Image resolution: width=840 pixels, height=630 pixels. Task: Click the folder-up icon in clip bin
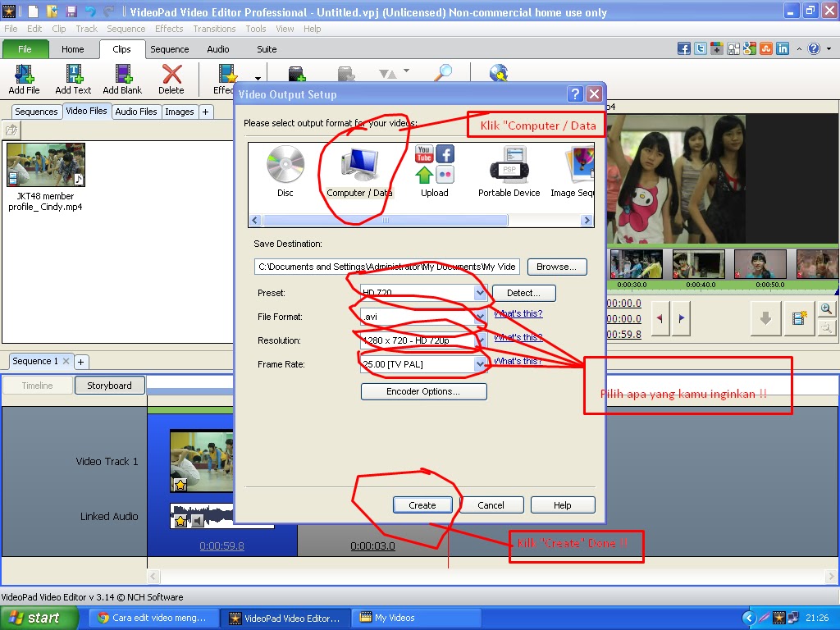[x=11, y=130]
